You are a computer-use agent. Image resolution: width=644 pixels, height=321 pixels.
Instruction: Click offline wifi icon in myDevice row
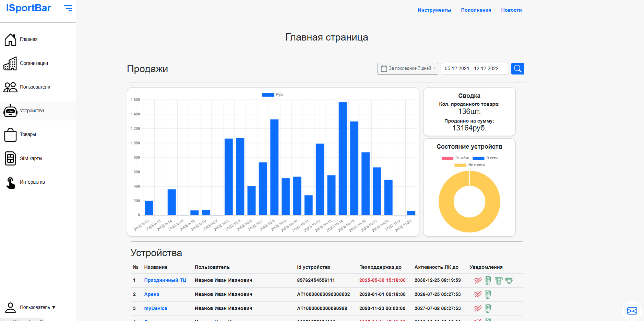pos(478,308)
